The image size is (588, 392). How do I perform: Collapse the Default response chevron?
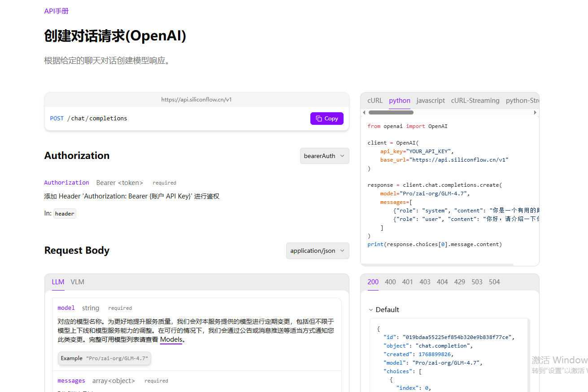(371, 310)
